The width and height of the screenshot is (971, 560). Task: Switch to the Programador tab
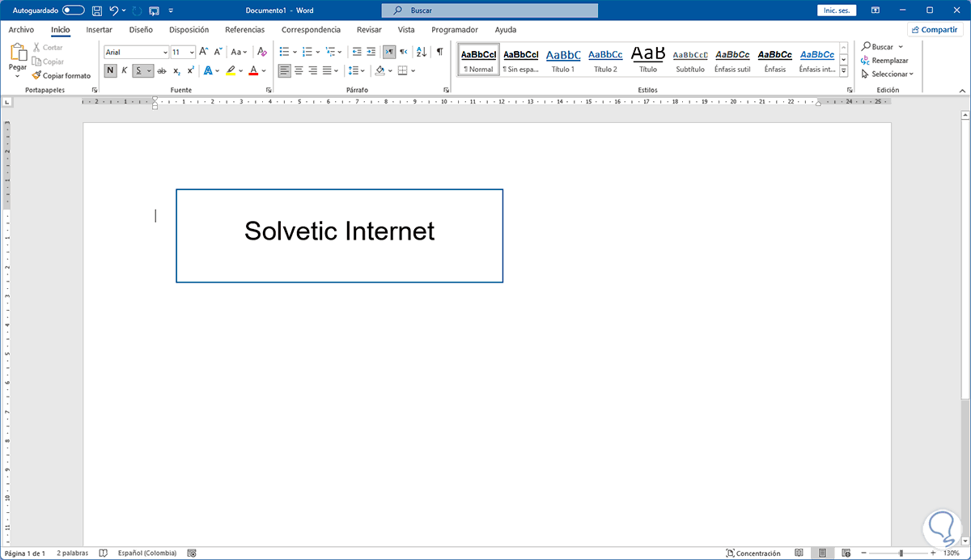[x=455, y=30]
